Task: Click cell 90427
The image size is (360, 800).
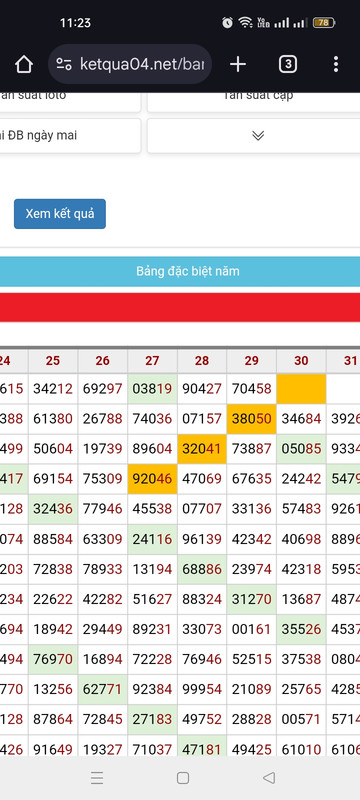Action: coord(202,389)
